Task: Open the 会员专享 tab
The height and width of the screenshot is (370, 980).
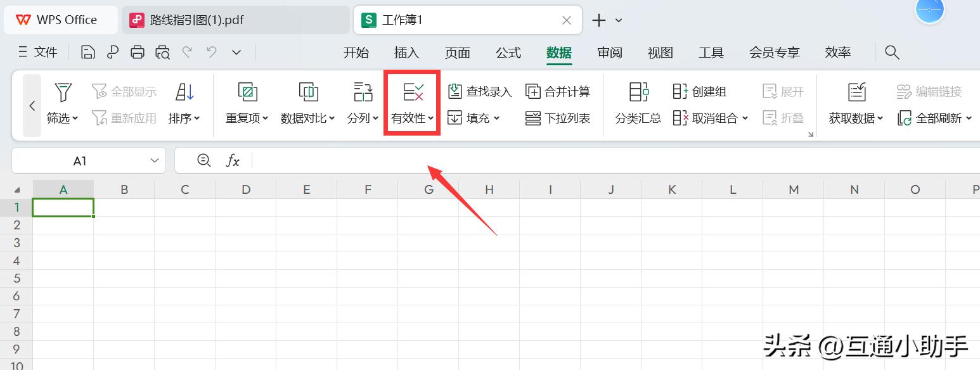Action: pyautogui.click(x=775, y=53)
